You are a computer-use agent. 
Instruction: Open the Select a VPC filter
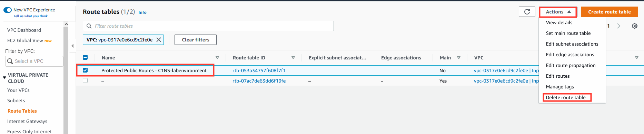[34, 61]
